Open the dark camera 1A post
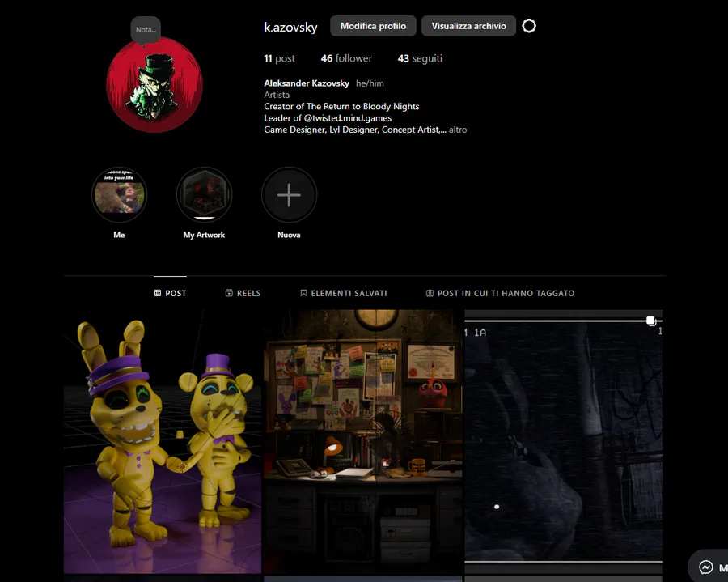Viewport: 728px width, 582px height. pyautogui.click(x=564, y=441)
